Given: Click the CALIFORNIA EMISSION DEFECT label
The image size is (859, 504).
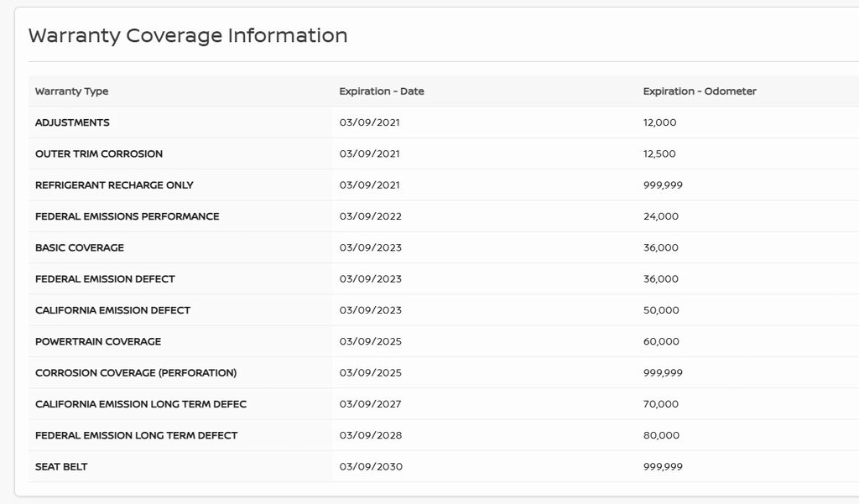Looking at the screenshot, I should point(112,310).
